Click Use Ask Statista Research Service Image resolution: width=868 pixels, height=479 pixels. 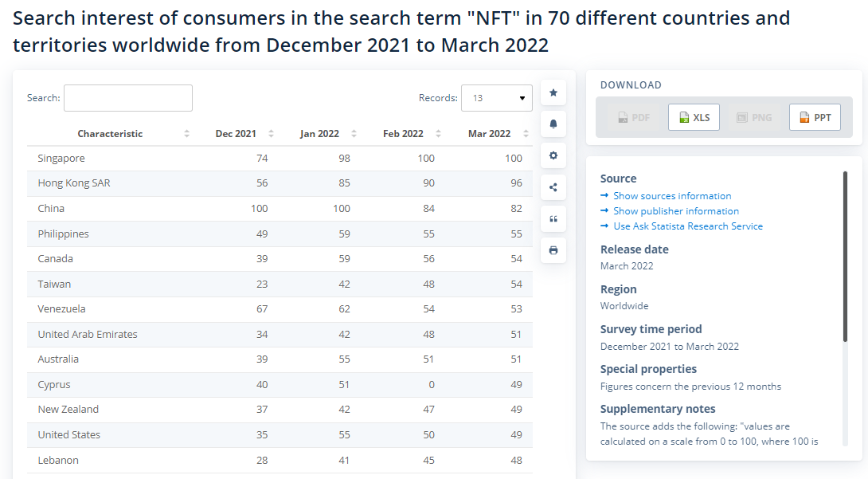click(687, 226)
